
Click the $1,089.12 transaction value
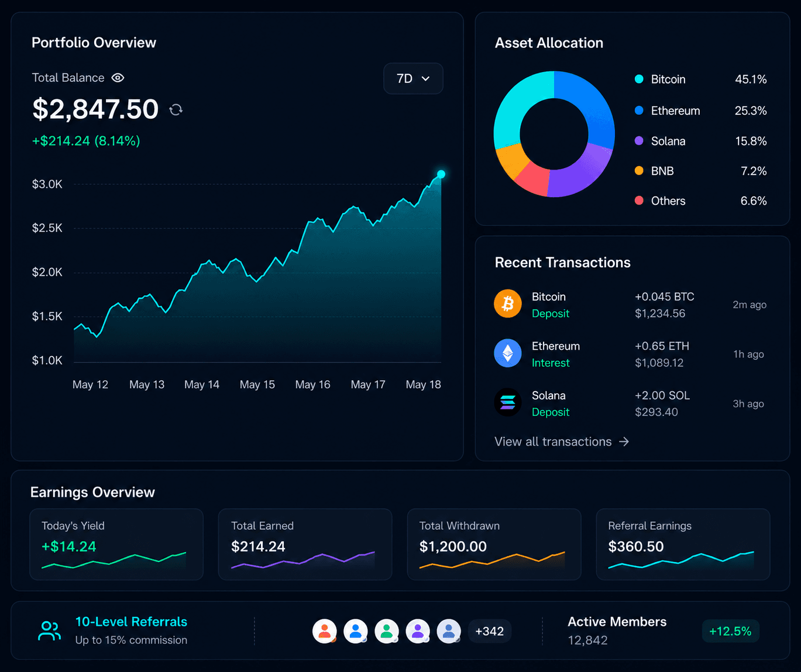tap(659, 363)
